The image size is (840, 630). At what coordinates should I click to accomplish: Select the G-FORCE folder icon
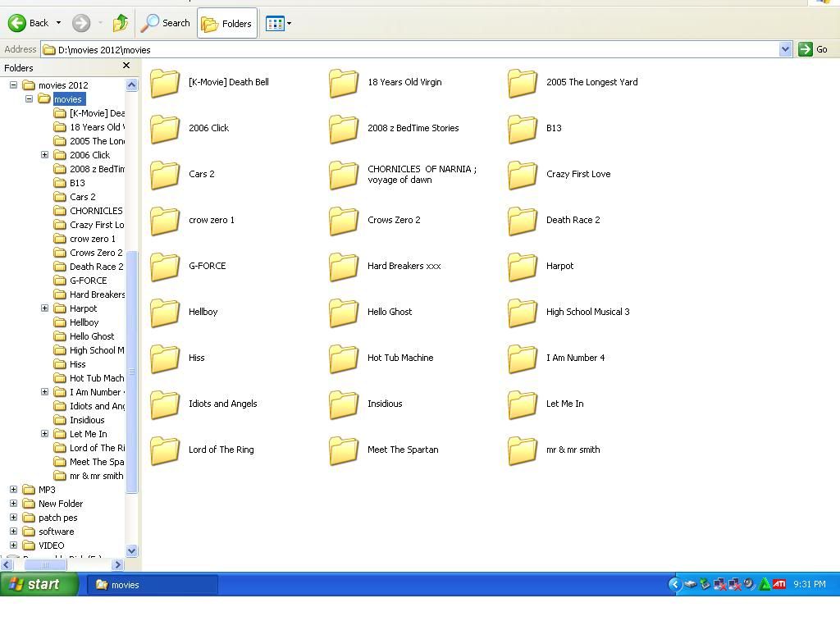(x=165, y=267)
